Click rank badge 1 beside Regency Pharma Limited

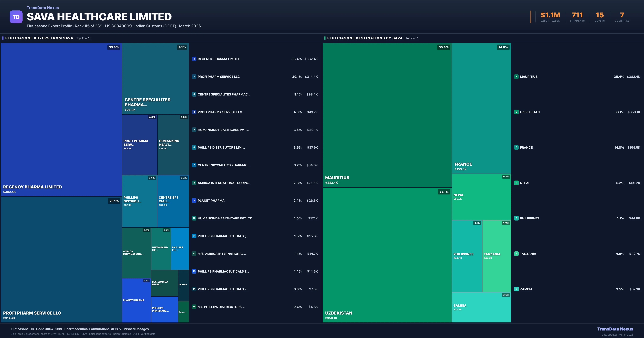click(194, 59)
